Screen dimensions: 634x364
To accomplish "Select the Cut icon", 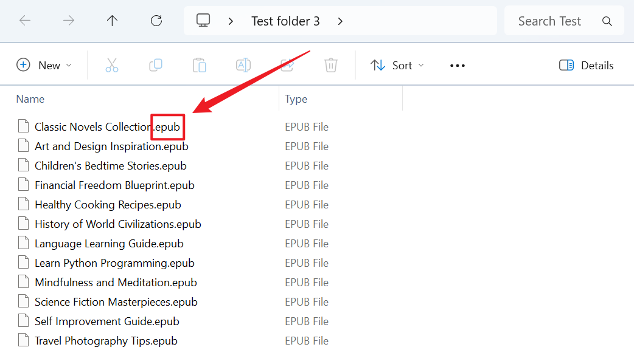I will 112,64.
